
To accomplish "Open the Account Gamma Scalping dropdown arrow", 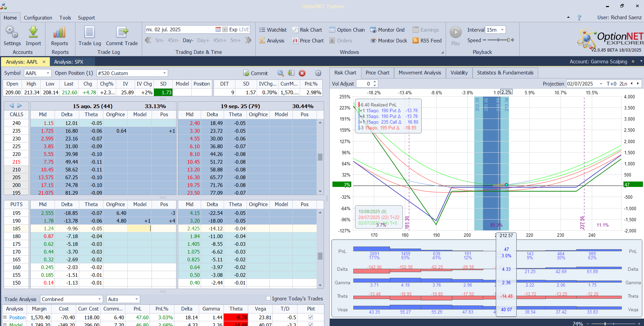I will [641, 61].
